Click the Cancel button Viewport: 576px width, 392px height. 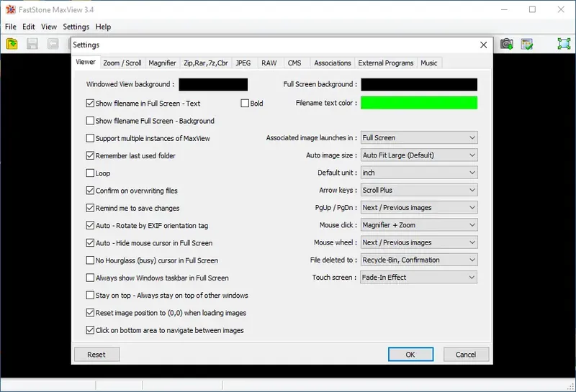click(x=466, y=355)
